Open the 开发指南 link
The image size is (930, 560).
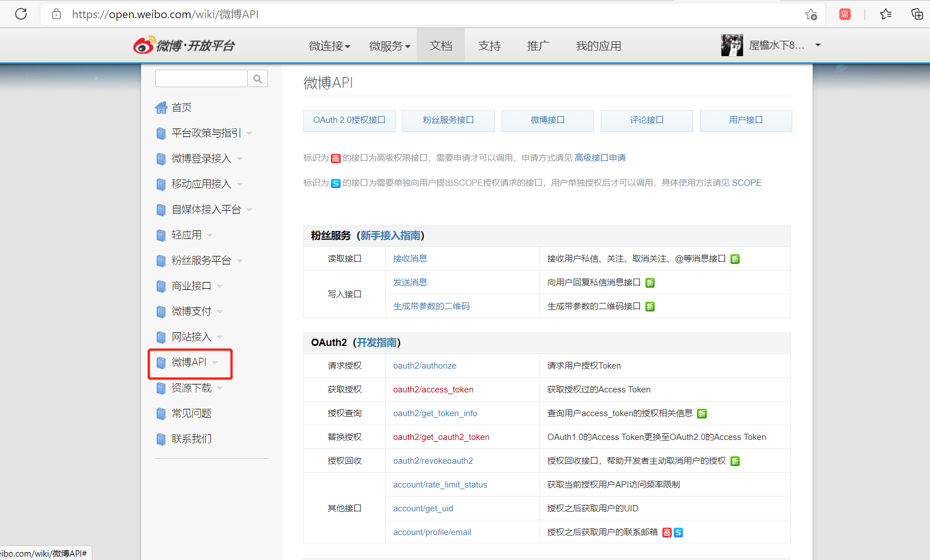pos(376,343)
